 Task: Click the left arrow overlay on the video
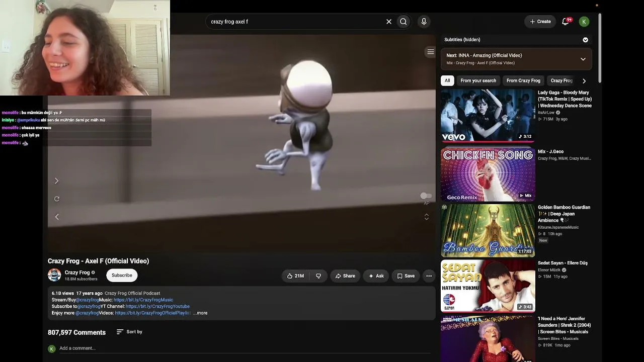56,217
